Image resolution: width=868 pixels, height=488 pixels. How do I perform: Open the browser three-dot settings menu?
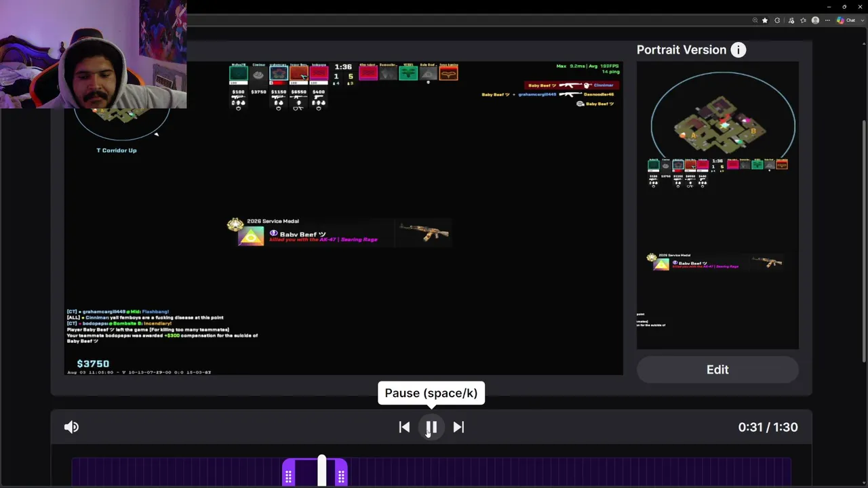tap(828, 20)
